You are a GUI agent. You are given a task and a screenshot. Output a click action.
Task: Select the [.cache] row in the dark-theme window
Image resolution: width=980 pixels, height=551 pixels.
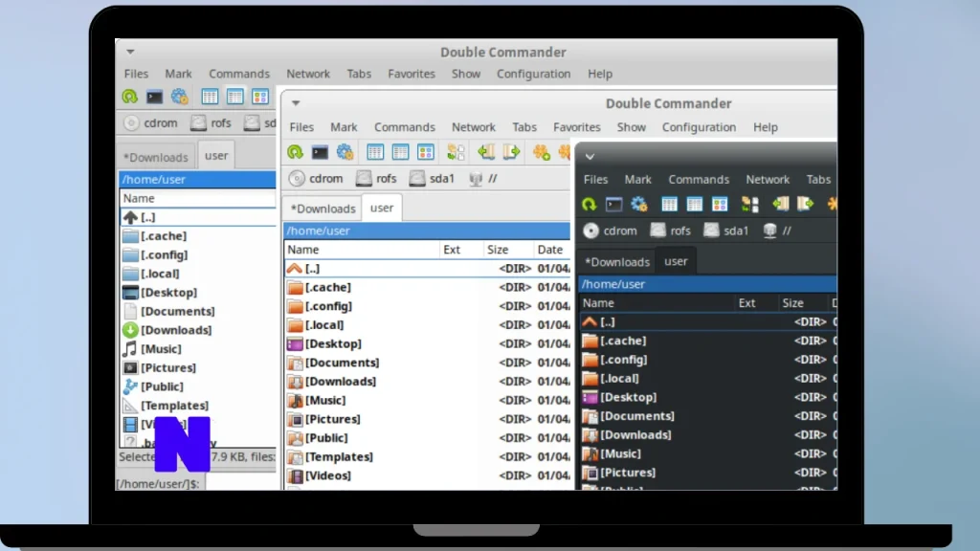click(x=709, y=342)
